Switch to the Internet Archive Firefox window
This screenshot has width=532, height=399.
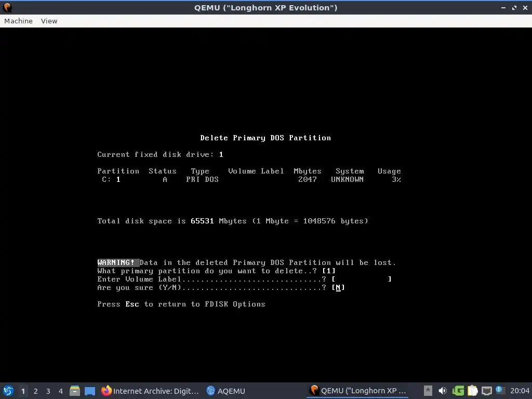150,391
